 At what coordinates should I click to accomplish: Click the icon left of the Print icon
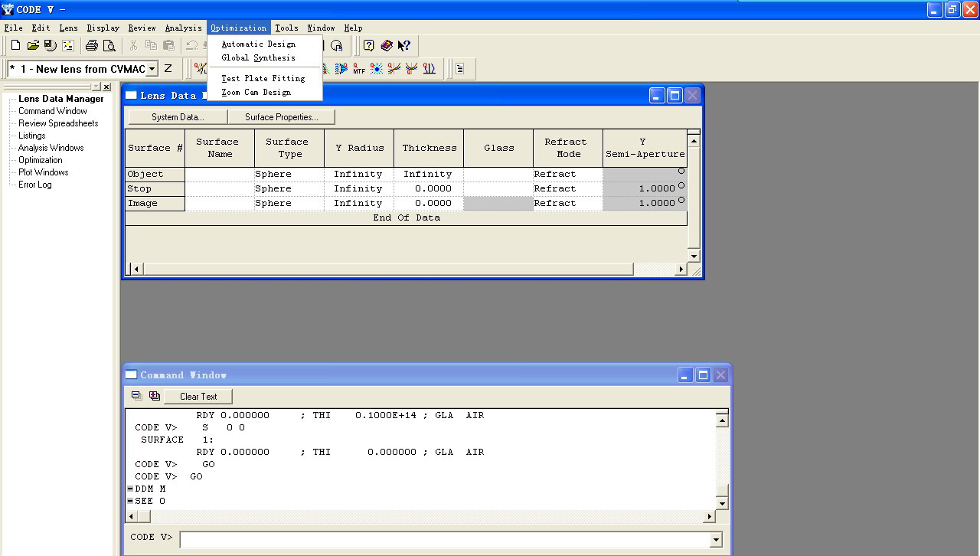click(67, 46)
